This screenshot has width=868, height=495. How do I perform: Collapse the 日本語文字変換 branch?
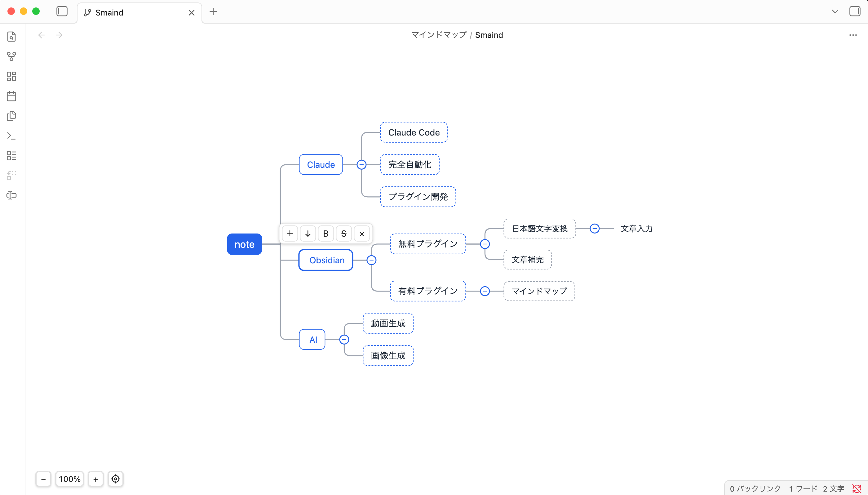click(x=595, y=229)
